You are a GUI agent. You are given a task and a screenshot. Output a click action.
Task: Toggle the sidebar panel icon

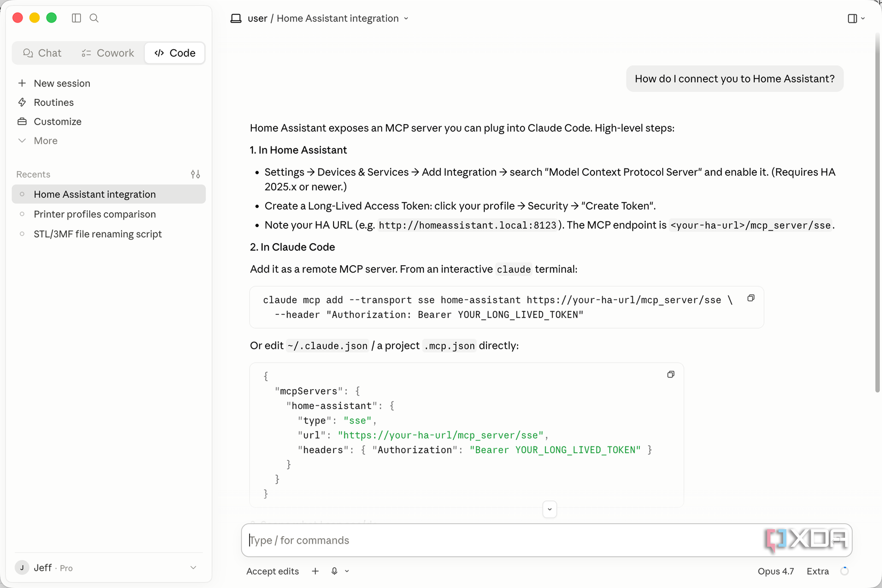(x=76, y=18)
